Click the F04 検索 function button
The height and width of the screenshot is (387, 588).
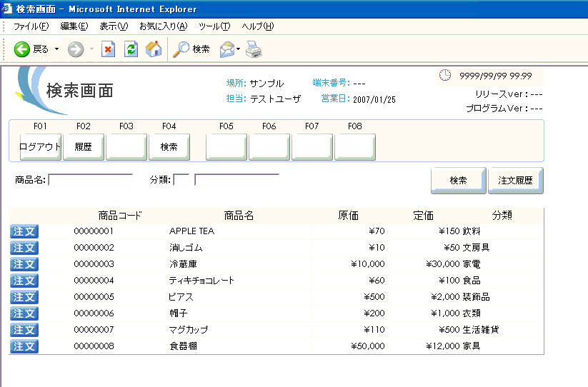click(169, 147)
